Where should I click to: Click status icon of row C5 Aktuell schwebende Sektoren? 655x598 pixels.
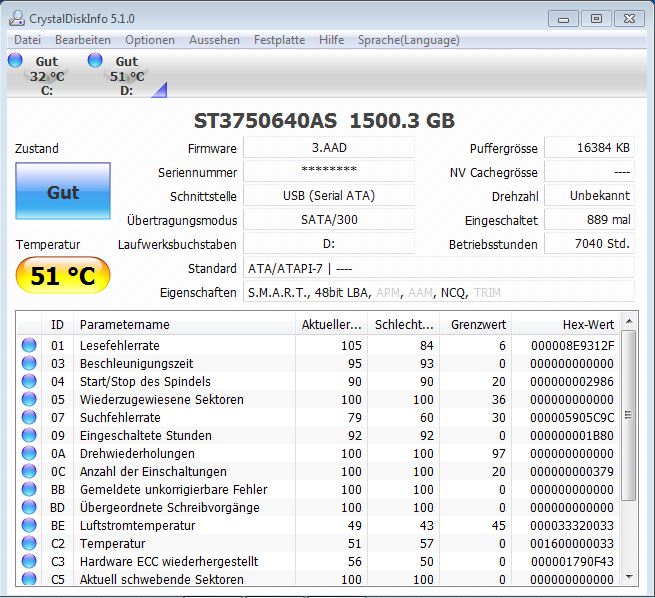pos(29,578)
